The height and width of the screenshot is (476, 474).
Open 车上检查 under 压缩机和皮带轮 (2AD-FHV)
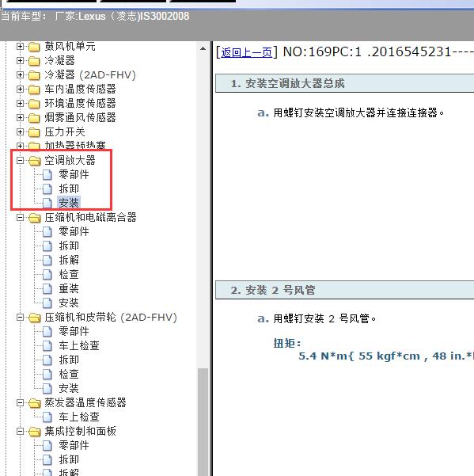click(79, 345)
